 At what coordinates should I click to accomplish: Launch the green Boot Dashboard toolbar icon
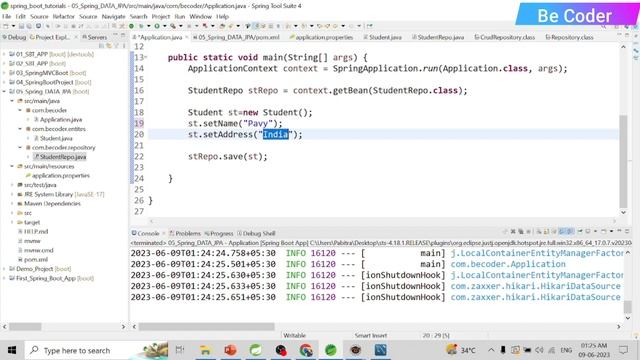point(131,26)
